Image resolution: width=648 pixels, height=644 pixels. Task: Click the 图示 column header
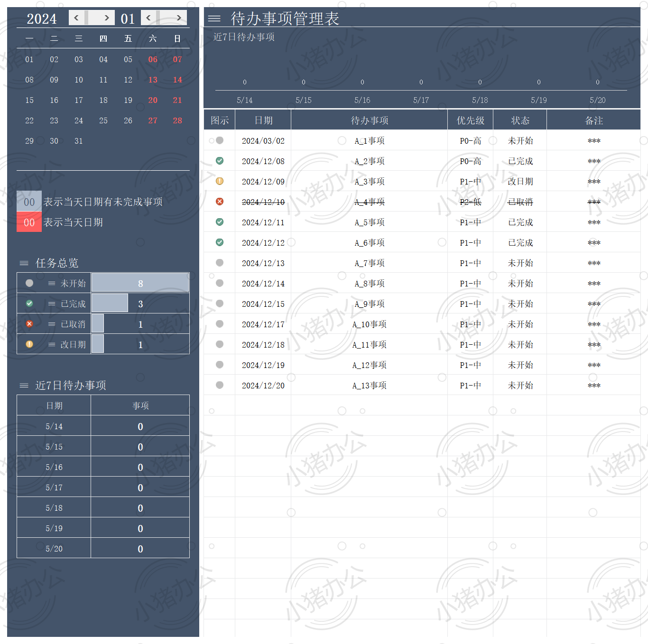220,120
